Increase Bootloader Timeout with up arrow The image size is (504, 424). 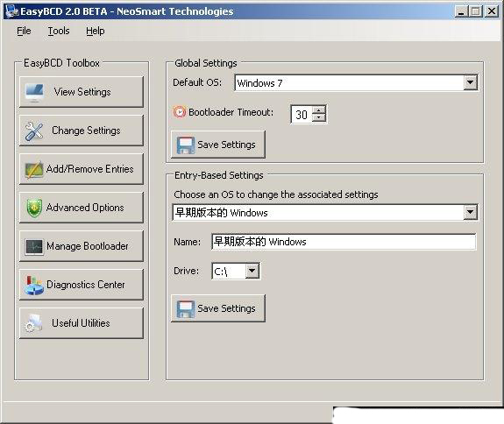tap(319, 110)
